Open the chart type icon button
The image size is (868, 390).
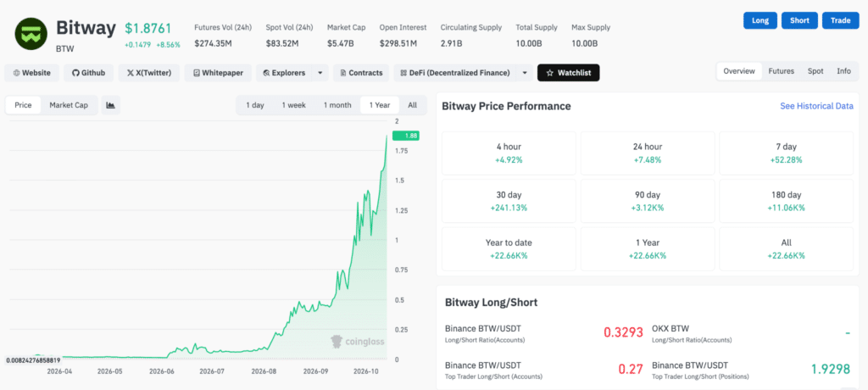[111, 105]
